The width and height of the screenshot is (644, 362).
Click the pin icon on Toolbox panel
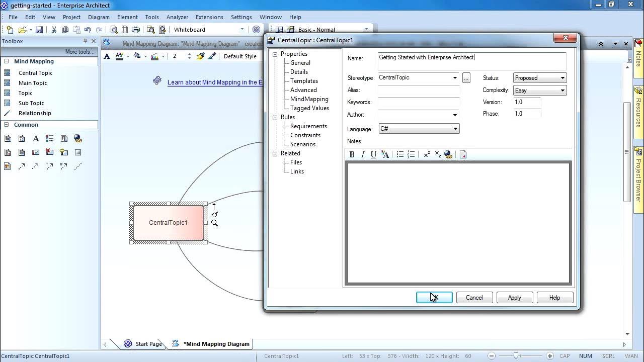pos(86,41)
